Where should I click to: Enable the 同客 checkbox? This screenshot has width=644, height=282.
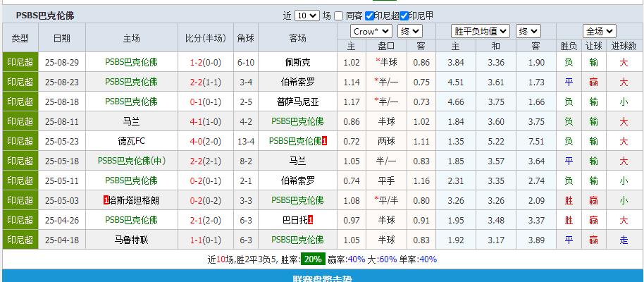coord(339,16)
